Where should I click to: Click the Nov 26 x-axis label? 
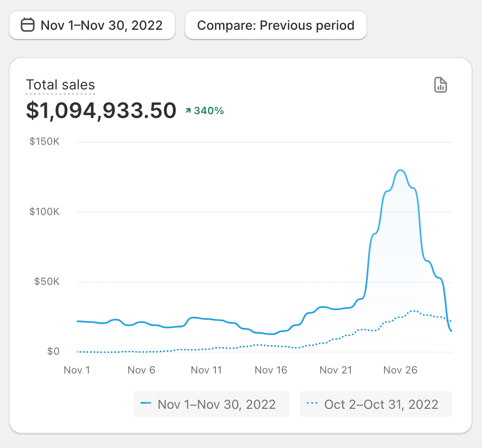pos(400,370)
